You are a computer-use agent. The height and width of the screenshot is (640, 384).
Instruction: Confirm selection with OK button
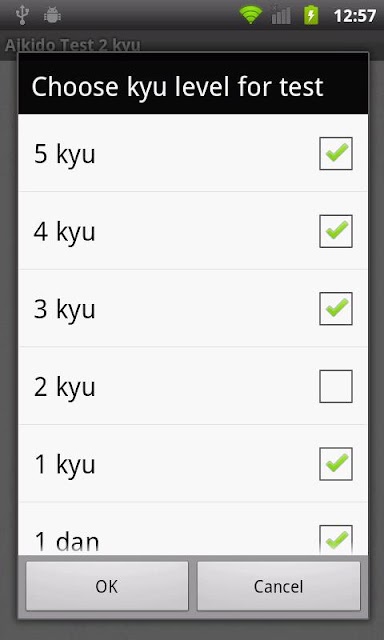107,586
